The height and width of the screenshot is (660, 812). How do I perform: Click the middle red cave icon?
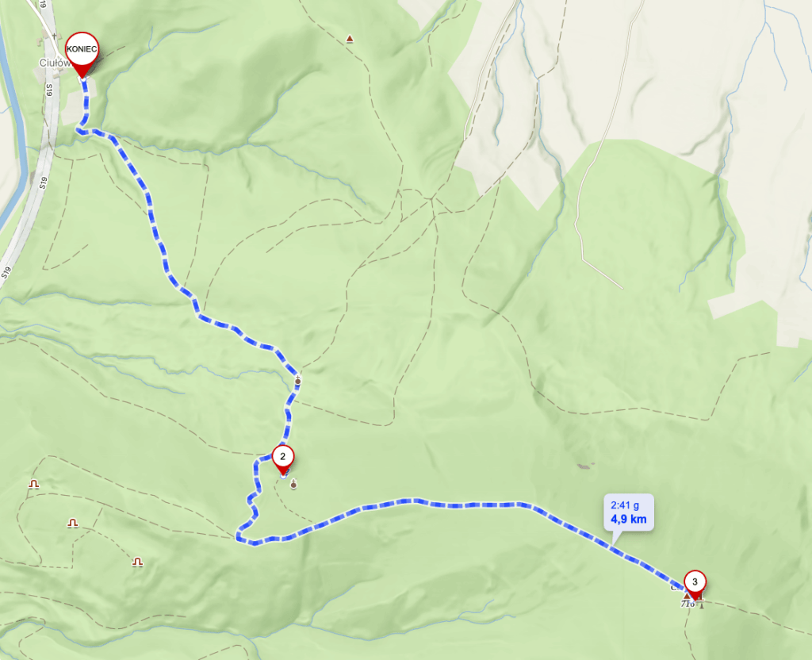73,523
